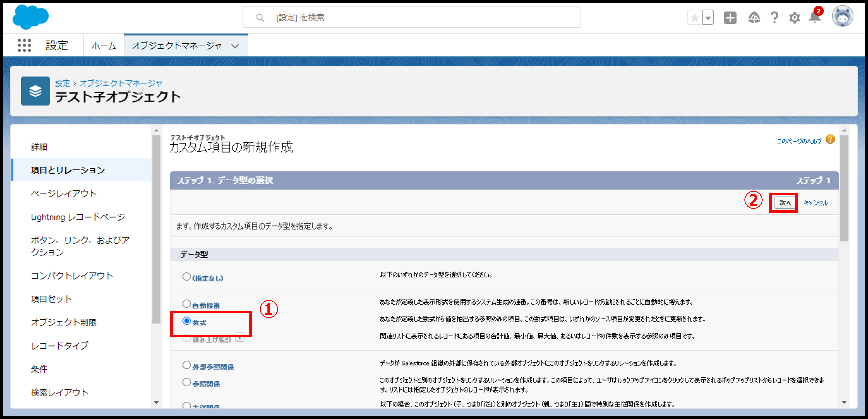The width and height of the screenshot is (868, 419).
Task: Open the favorites list dropdown arrow
Action: 708,17
